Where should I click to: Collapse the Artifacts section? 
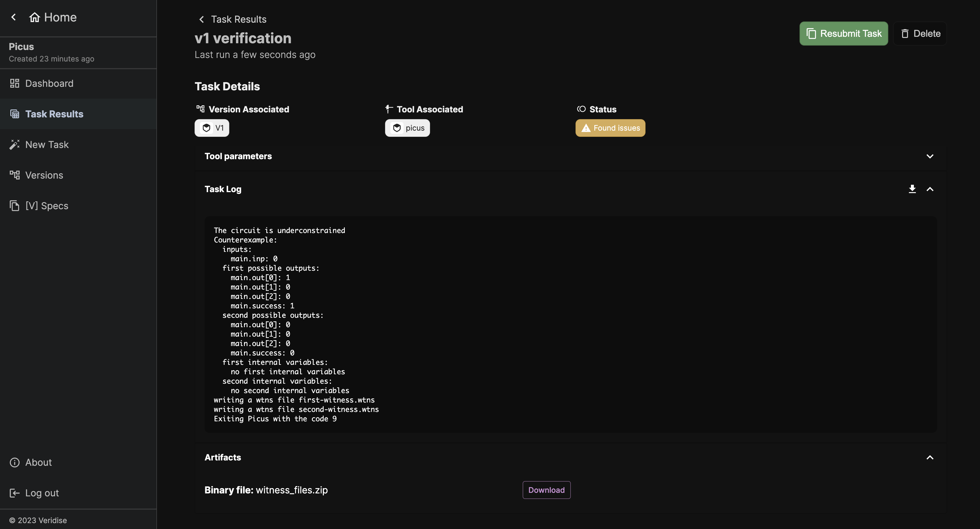tap(930, 458)
